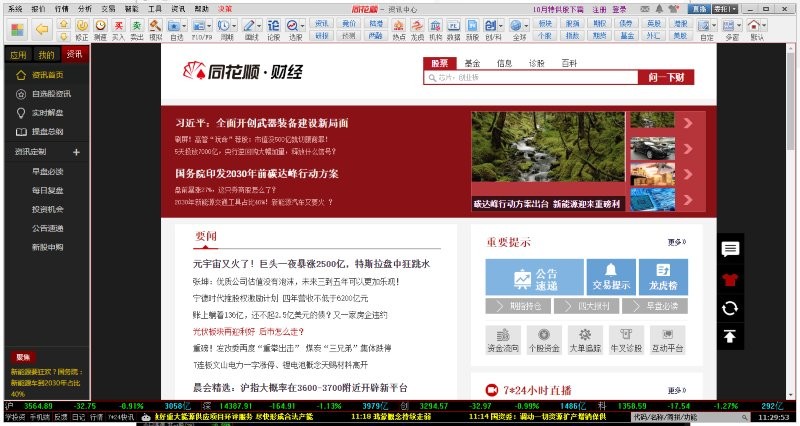
Task: Select the 基金 search tab
Action: 472,63
